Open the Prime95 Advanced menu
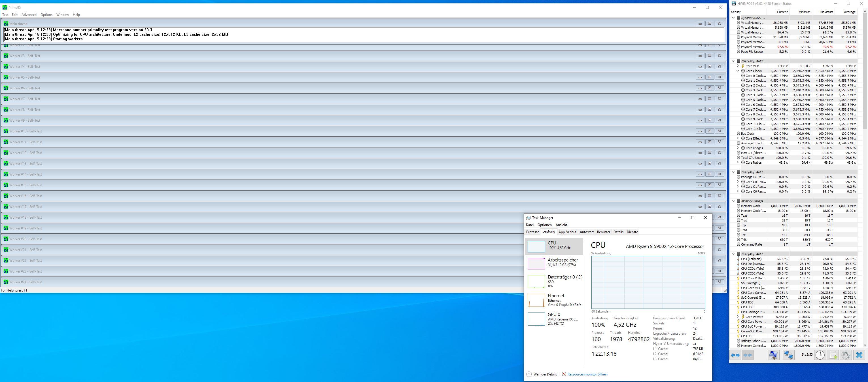 coord(29,15)
